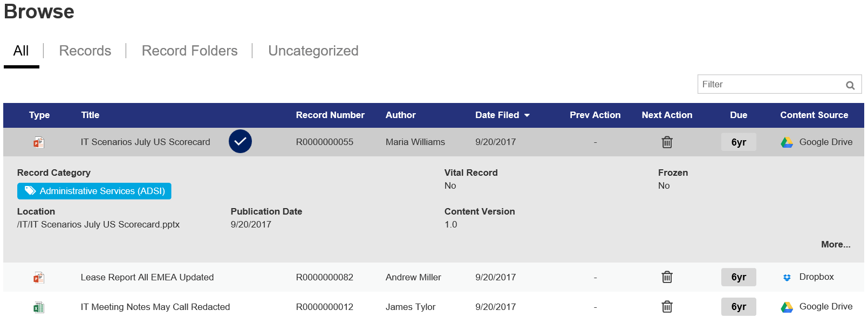
Task: Expand details with the More... link
Action: coord(836,244)
